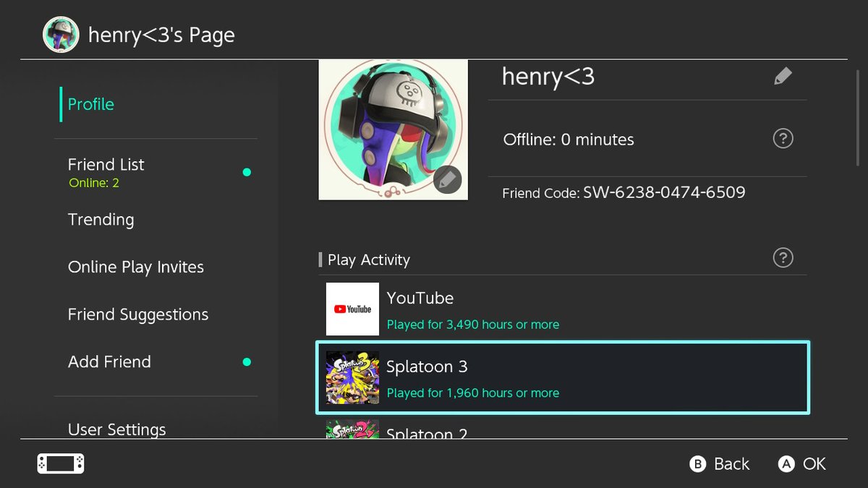The image size is (868, 488).
Task: Click the OK label
Action: pyautogui.click(x=814, y=464)
